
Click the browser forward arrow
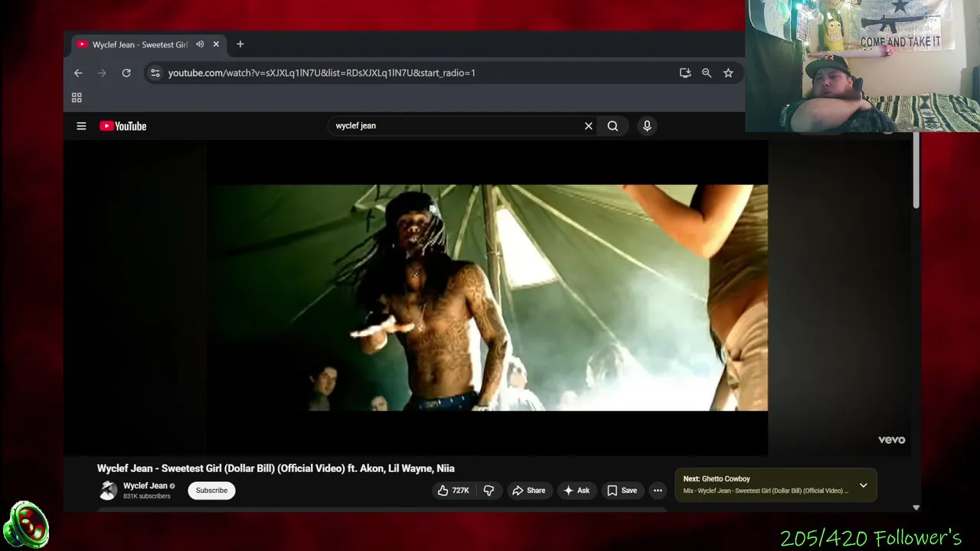pyautogui.click(x=102, y=73)
